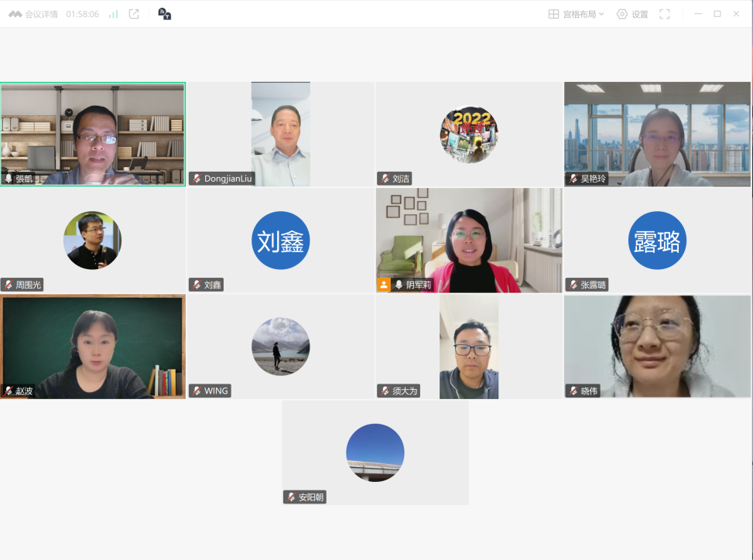
Task: Click the network signal strength icon
Action: 113,14
